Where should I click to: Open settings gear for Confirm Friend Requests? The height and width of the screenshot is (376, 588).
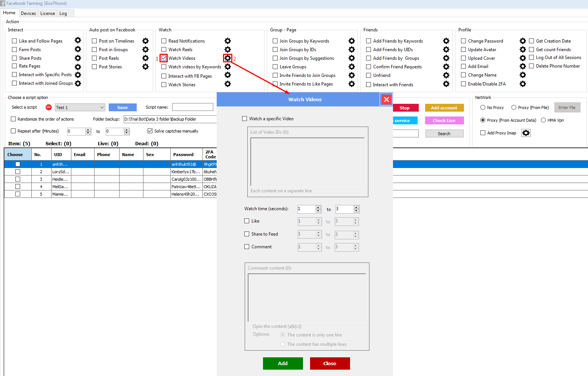(446, 66)
